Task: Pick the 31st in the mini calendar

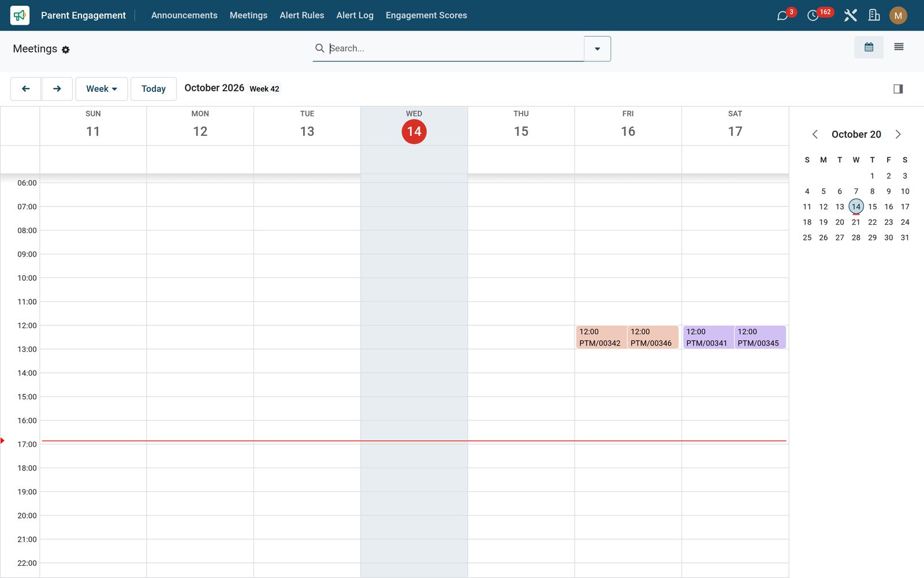Action: click(905, 238)
